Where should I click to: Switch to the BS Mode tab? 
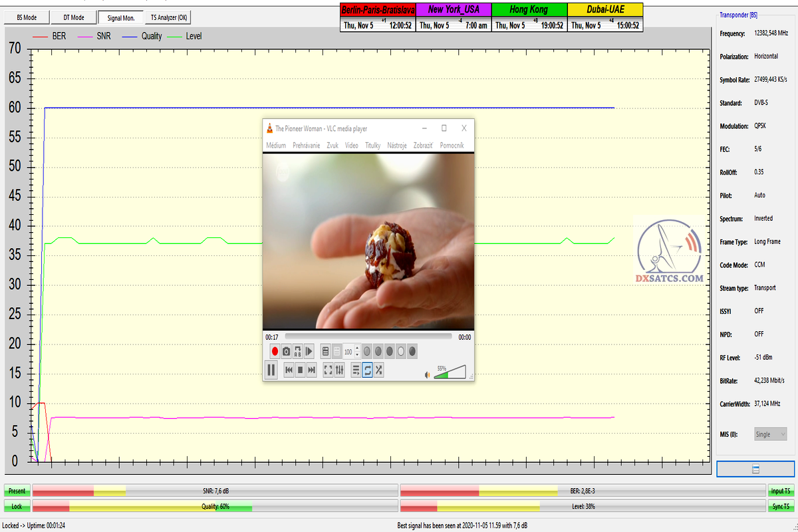(27, 18)
